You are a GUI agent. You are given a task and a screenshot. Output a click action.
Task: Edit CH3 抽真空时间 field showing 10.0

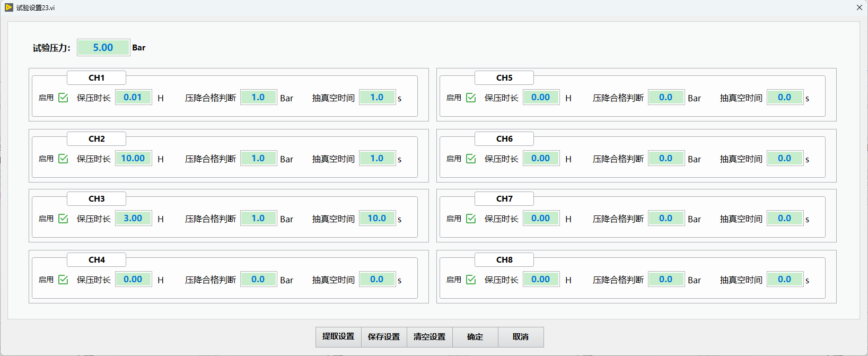pos(378,219)
